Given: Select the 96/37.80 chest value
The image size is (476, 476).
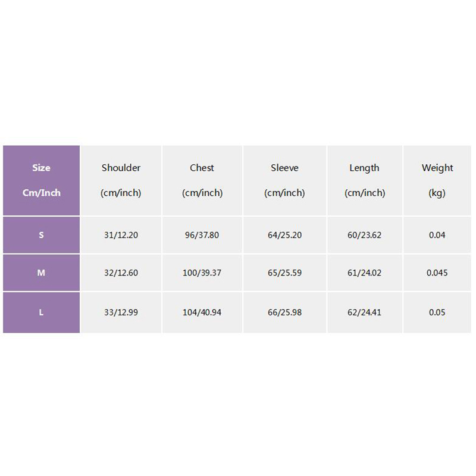Looking at the screenshot, I should coord(202,235).
